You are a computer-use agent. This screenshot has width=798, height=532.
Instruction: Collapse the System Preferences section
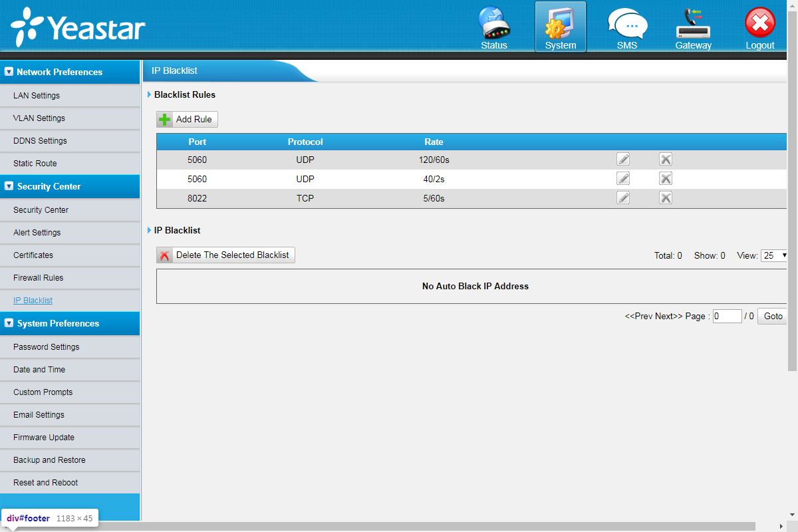point(9,323)
